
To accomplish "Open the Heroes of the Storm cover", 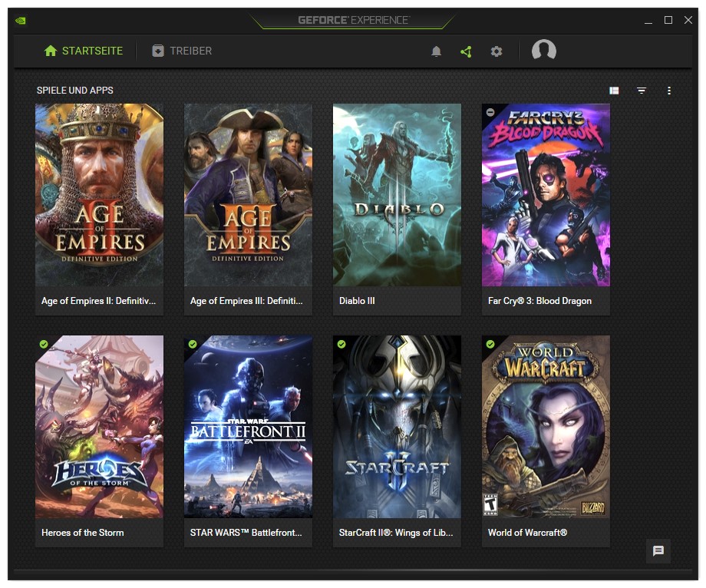I will click(x=100, y=427).
